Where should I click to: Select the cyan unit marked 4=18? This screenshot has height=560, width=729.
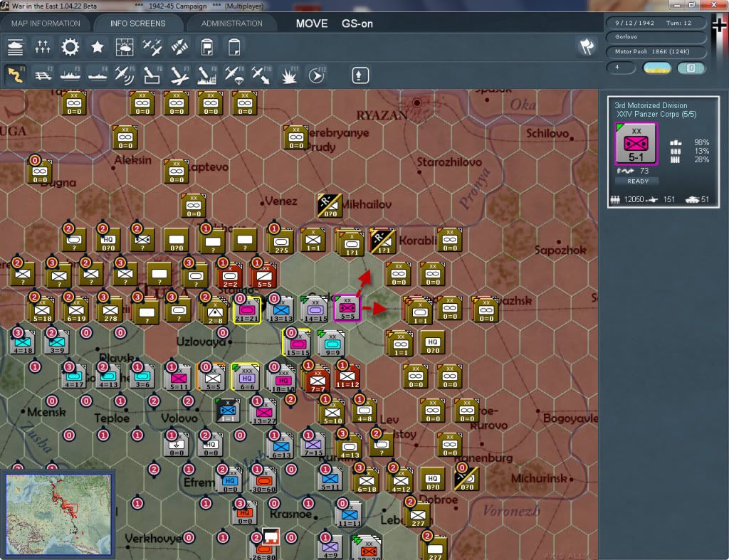point(23,342)
